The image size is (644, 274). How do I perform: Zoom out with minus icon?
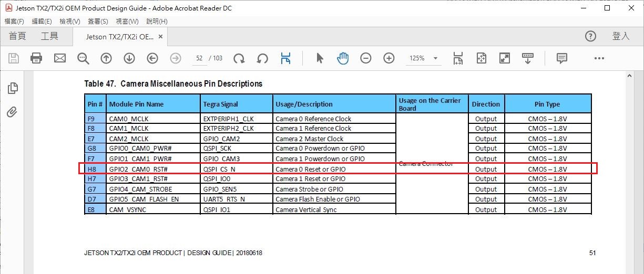[x=366, y=58]
